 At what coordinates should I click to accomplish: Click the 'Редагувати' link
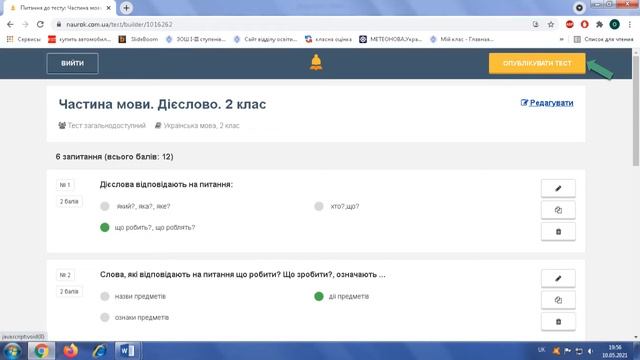[547, 103]
